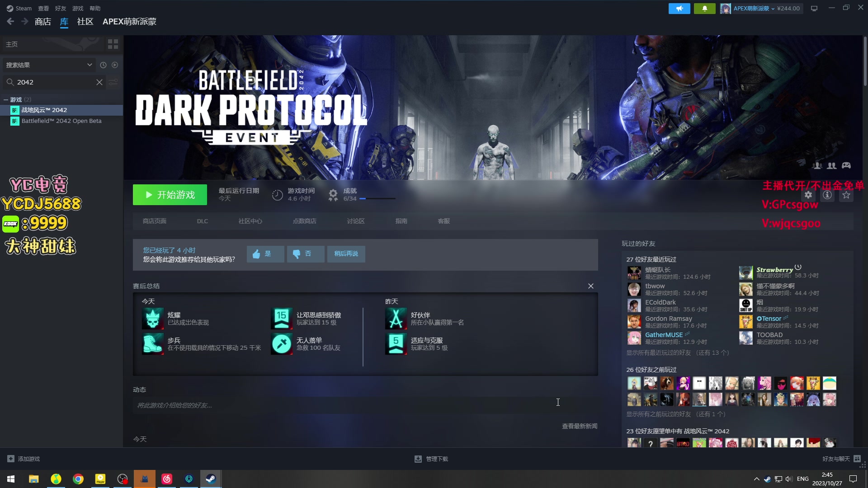Image resolution: width=868 pixels, height=488 pixels.
Task: Click the announcements megaphone icon
Action: [x=679, y=9]
